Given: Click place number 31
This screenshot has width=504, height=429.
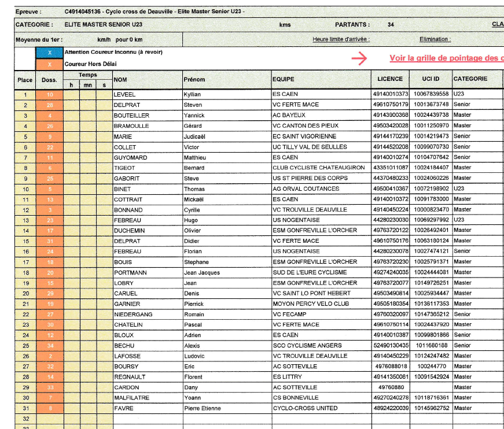Looking at the screenshot, I should 25,408.
